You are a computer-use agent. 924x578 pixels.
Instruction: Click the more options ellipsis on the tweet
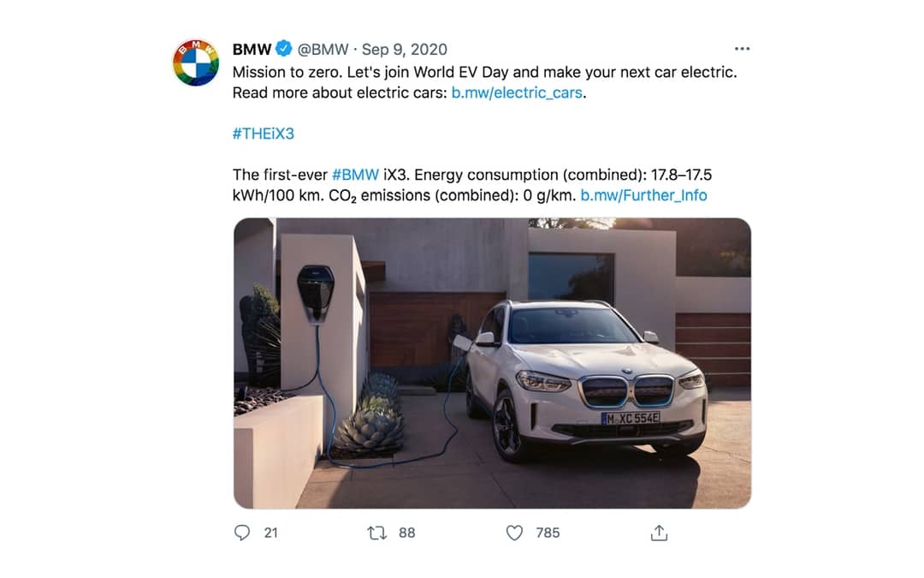tap(742, 49)
